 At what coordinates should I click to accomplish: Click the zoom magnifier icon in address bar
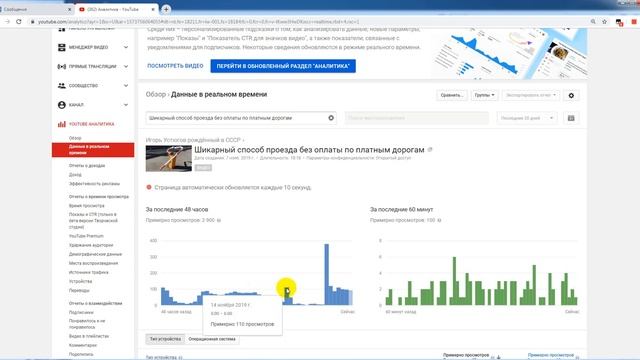click(x=593, y=22)
